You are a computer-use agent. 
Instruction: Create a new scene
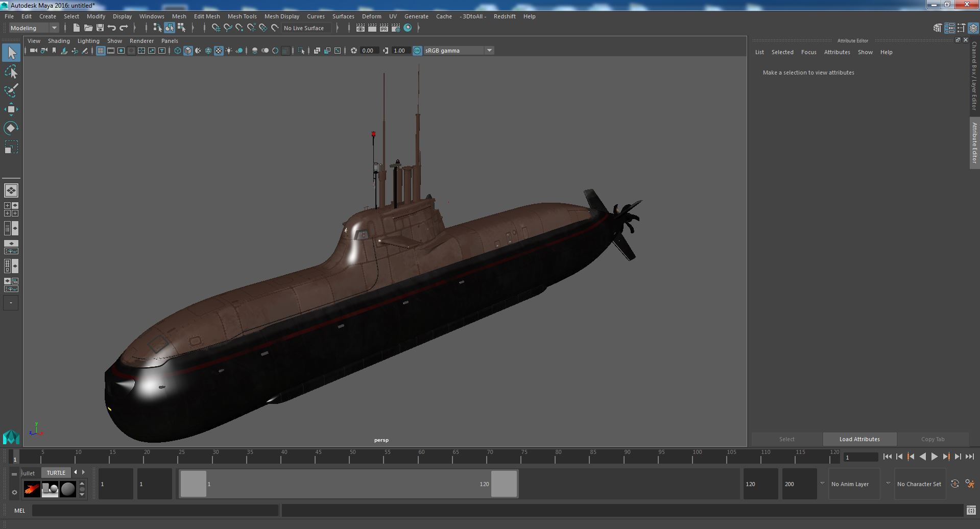[77, 28]
